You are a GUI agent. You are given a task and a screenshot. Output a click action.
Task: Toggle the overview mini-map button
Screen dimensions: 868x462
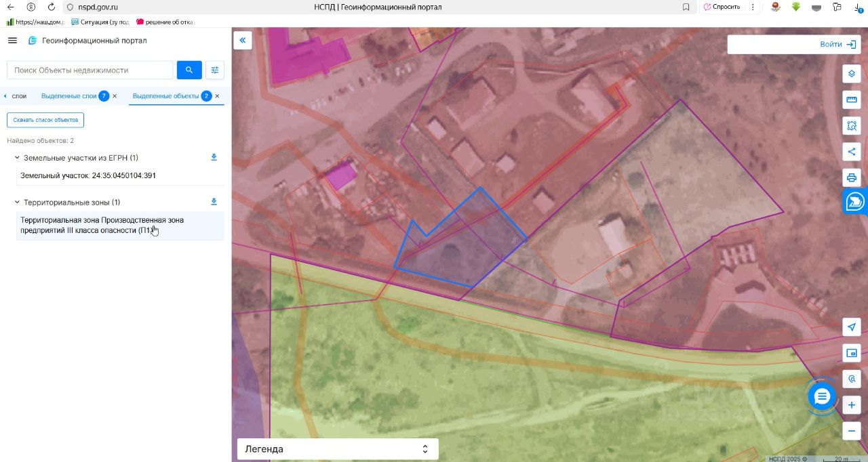tap(852, 353)
